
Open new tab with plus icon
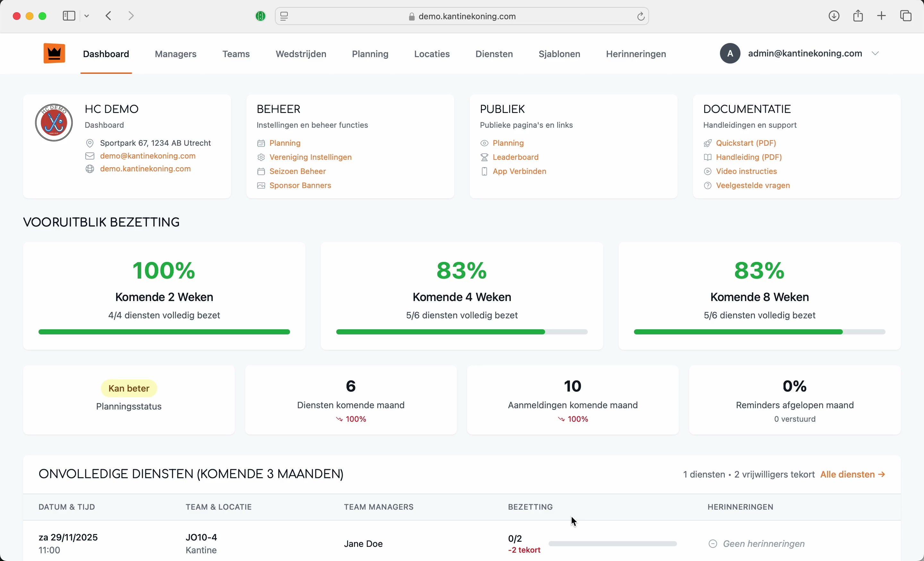(882, 16)
